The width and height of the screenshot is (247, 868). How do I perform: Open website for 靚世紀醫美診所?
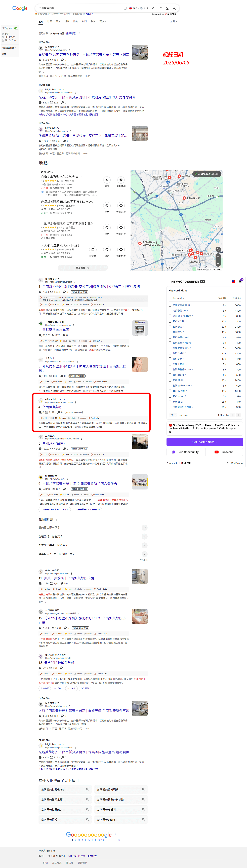click(x=107, y=228)
